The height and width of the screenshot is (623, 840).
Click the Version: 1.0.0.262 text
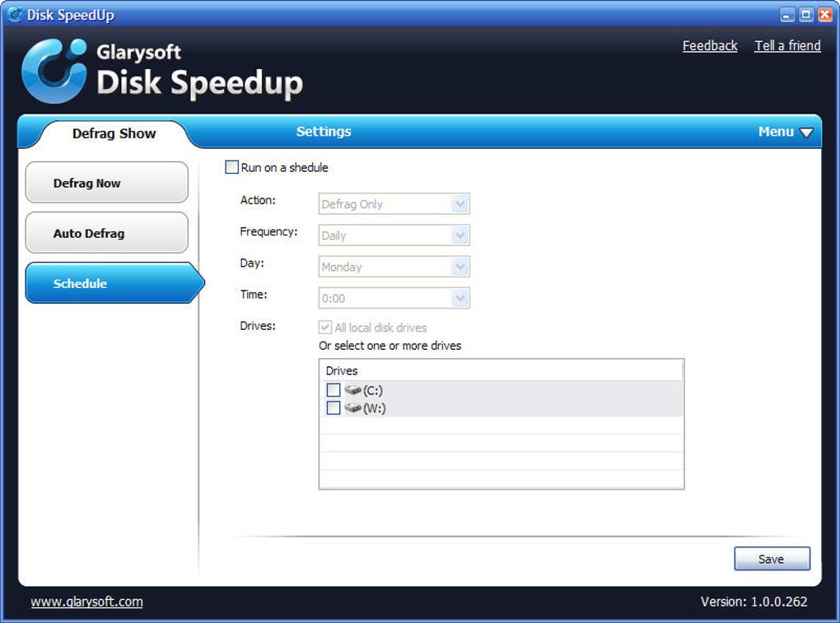point(754,602)
